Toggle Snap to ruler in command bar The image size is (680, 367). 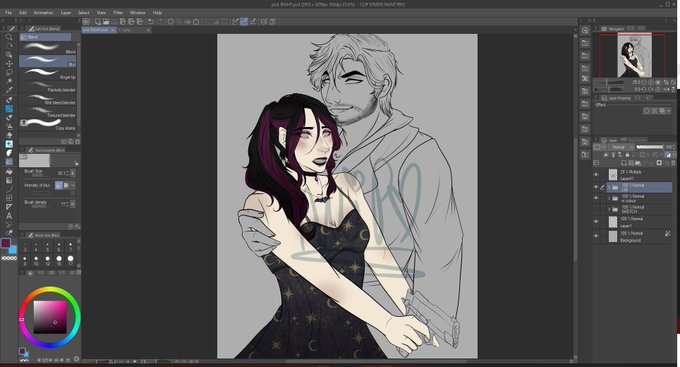tap(235, 22)
